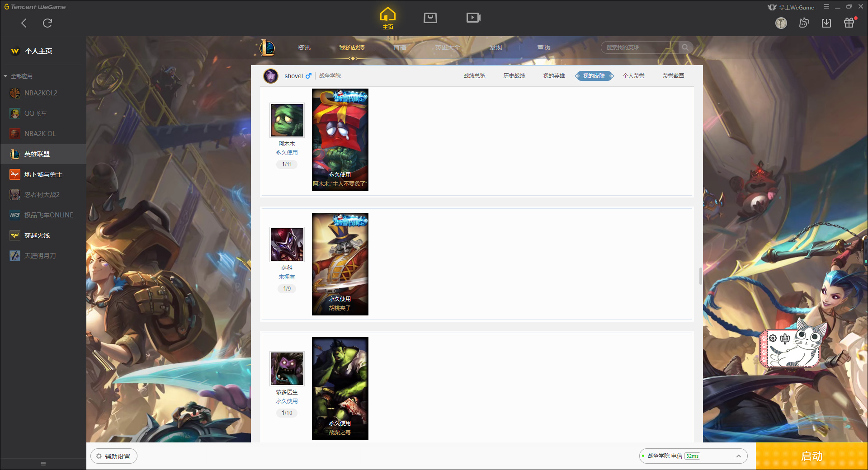Open the download manager icon

click(826, 23)
